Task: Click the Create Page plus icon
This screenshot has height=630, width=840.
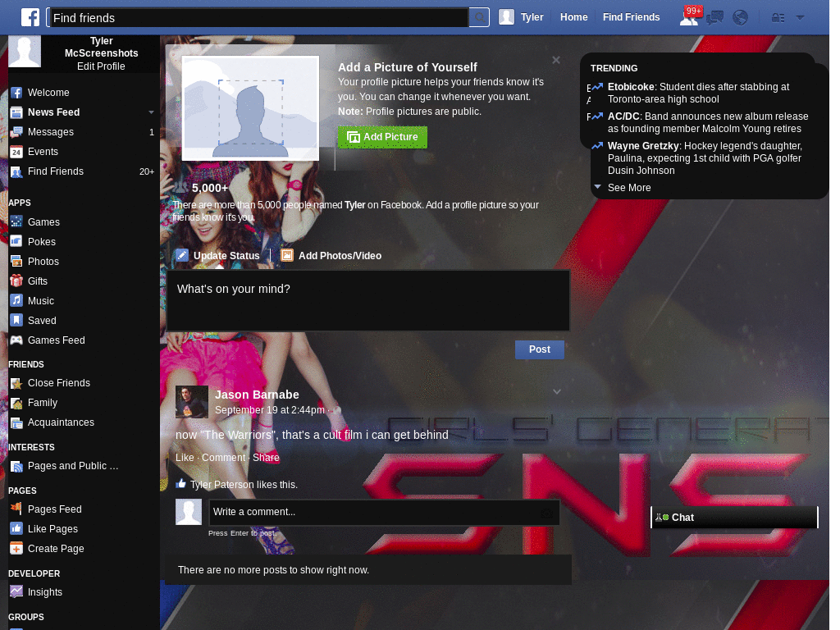Action: point(16,549)
